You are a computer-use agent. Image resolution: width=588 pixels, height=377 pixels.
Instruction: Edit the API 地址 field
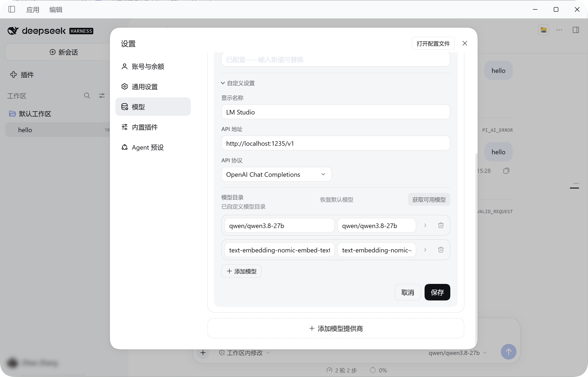coord(335,143)
